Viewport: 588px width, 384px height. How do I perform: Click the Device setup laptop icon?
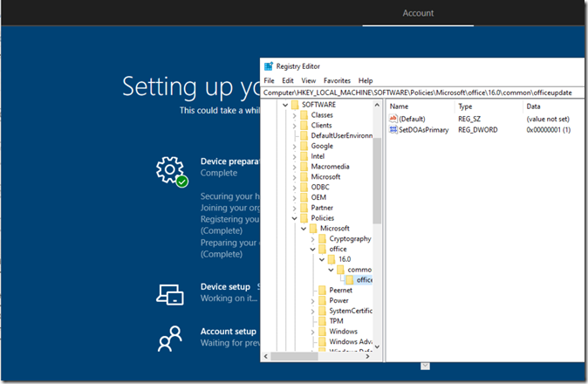(169, 294)
